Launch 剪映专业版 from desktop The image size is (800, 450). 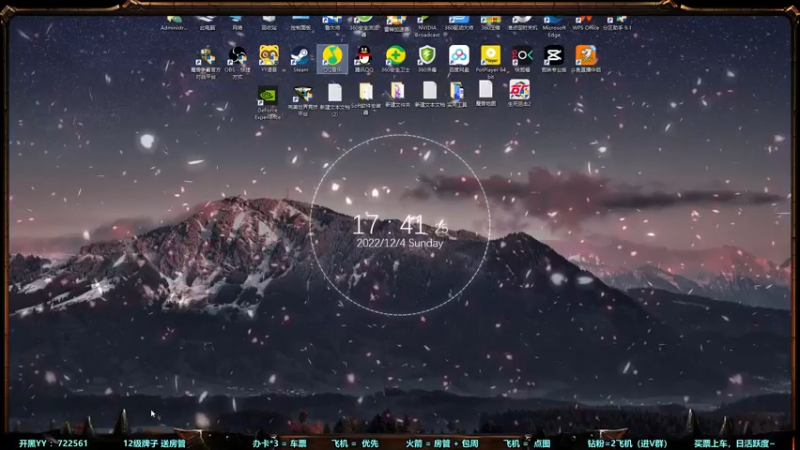[554, 59]
